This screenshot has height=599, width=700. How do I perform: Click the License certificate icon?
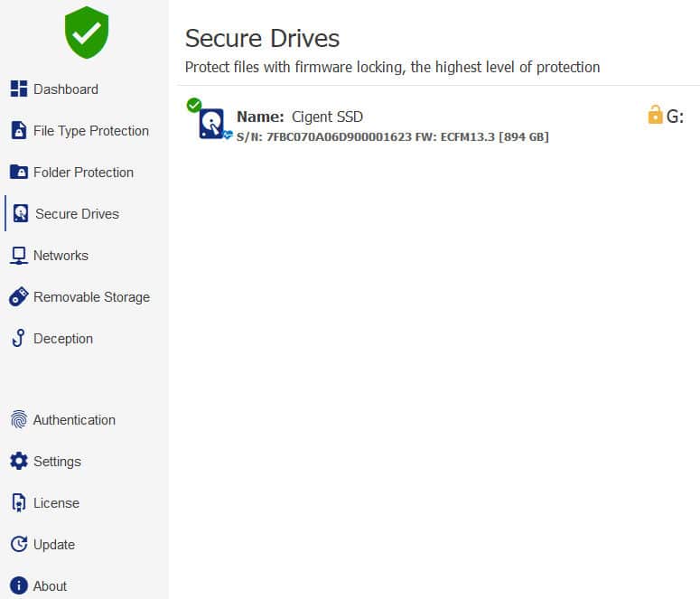coord(19,502)
